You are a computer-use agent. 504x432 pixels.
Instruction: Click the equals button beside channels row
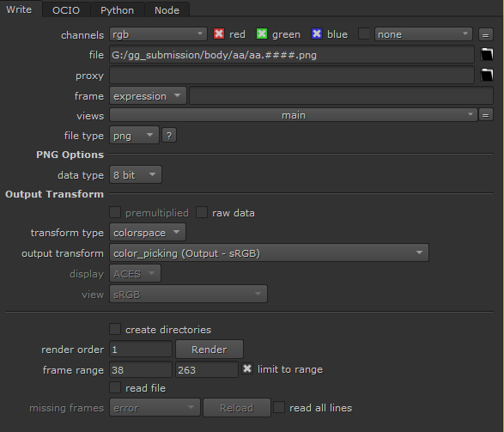(486, 34)
